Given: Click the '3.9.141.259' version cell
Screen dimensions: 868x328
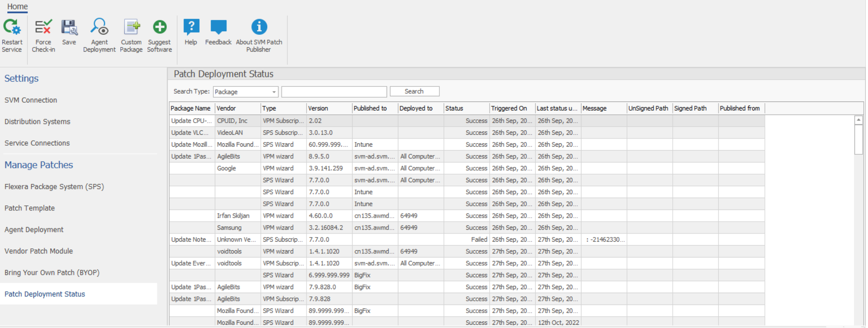Looking at the screenshot, I should (x=330, y=168).
